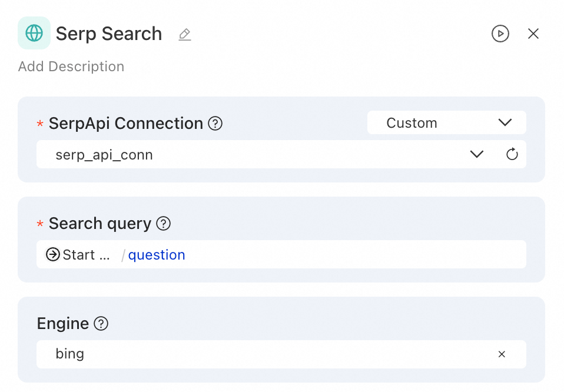Screen dimensions: 564x392
Task: Click the Start node arrow icon
Action: pyautogui.click(x=53, y=254)
